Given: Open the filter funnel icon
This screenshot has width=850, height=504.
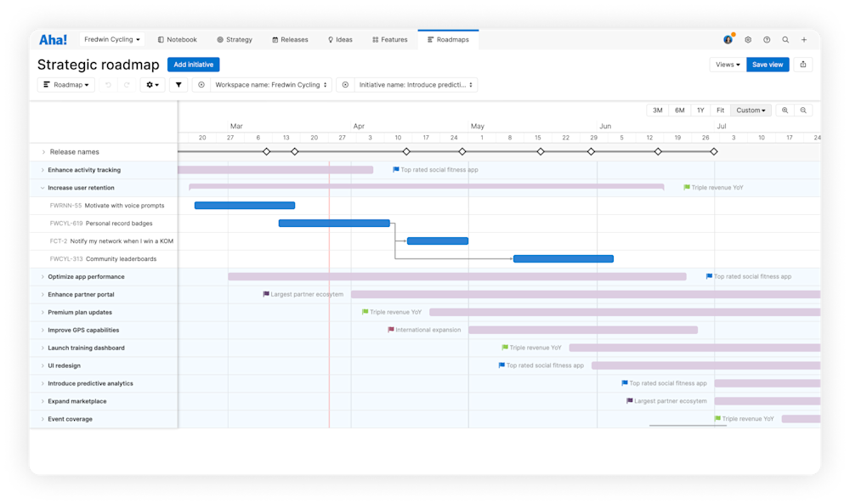Looking at the screenshot, I should coord(178,85).
